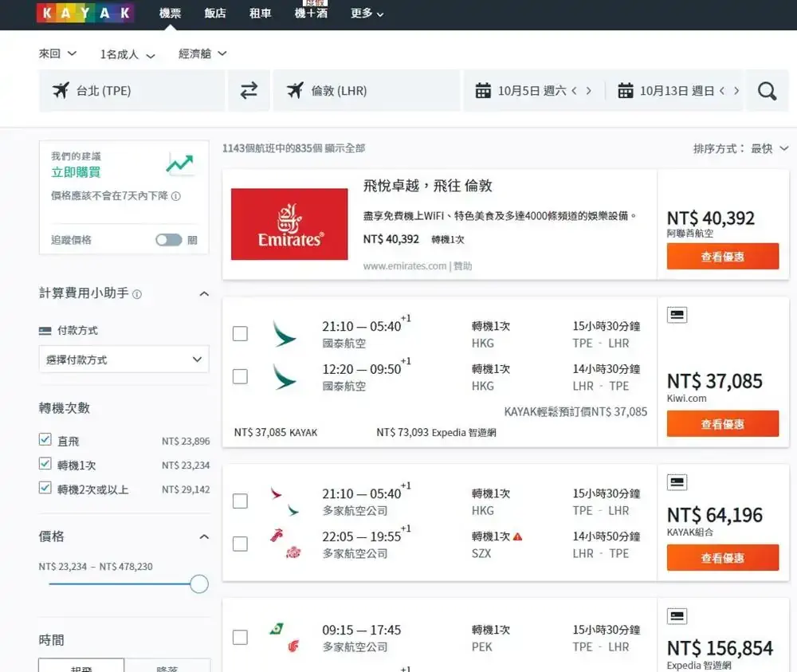Open the 更多 menu in the header
This screenshot has width=797, height=672.
click(367, 14)
